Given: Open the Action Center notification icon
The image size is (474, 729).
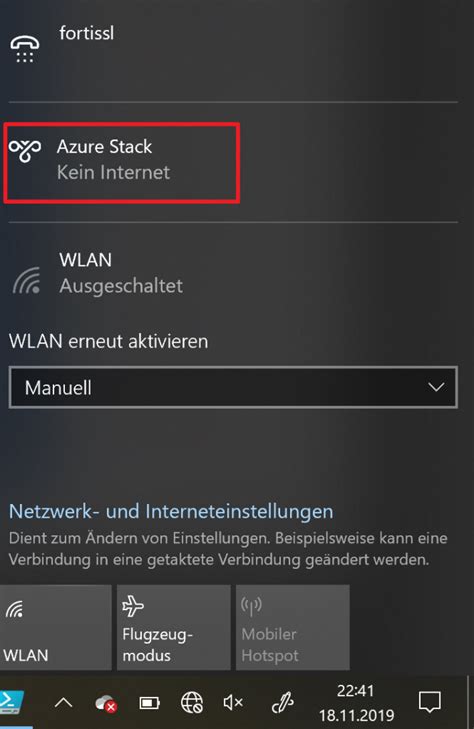Looking at the screenshot, I should click(430, 702).
